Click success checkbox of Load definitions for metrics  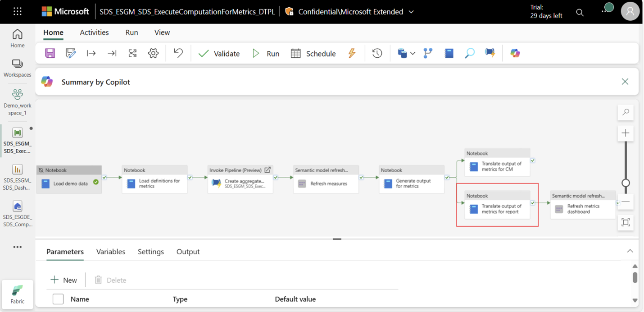coord(190,178)
